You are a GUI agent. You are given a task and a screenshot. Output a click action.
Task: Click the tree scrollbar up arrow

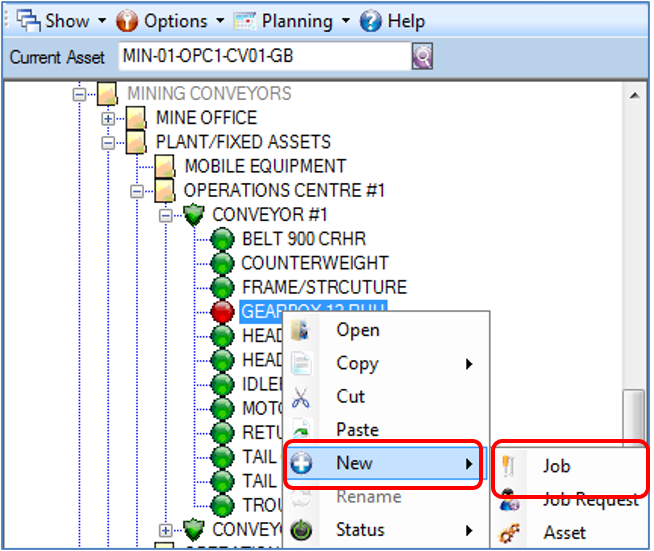pos(634,96)
